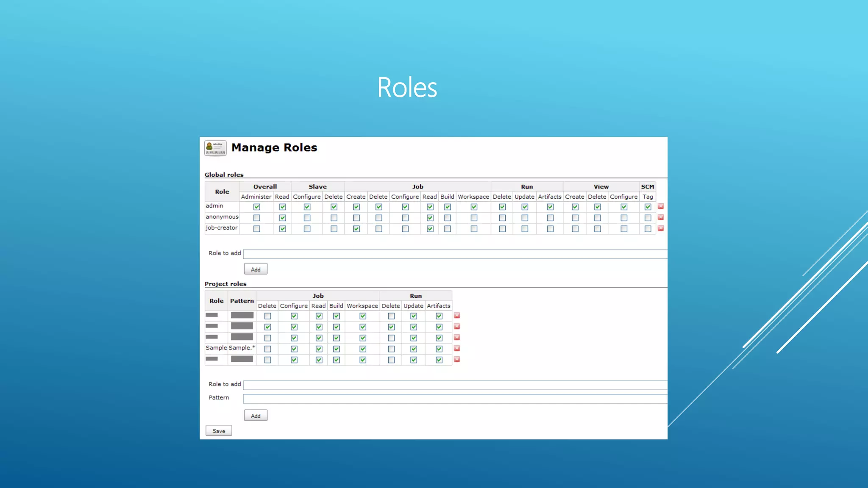Click the Pattern input field
The height and width of the screenshot is (488, 868).
pyautogui.click(x=455, y=399)
